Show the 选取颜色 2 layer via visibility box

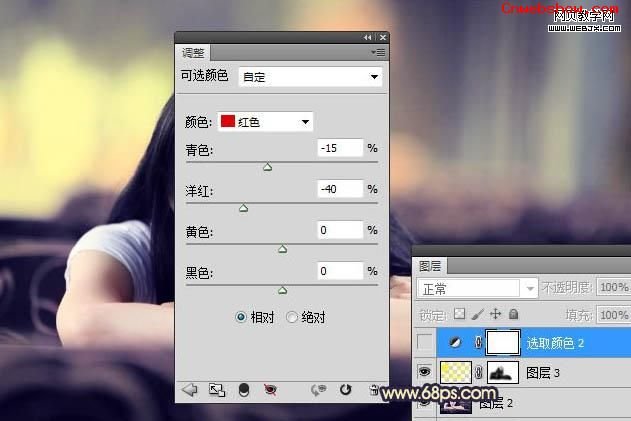pyautogui.click(x=426, y=343)
